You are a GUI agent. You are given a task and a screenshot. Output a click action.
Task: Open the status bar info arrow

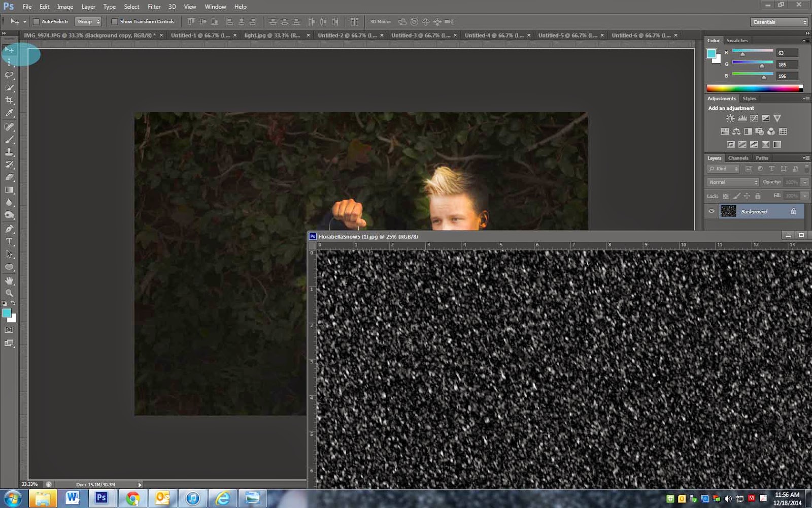point(140,485)
